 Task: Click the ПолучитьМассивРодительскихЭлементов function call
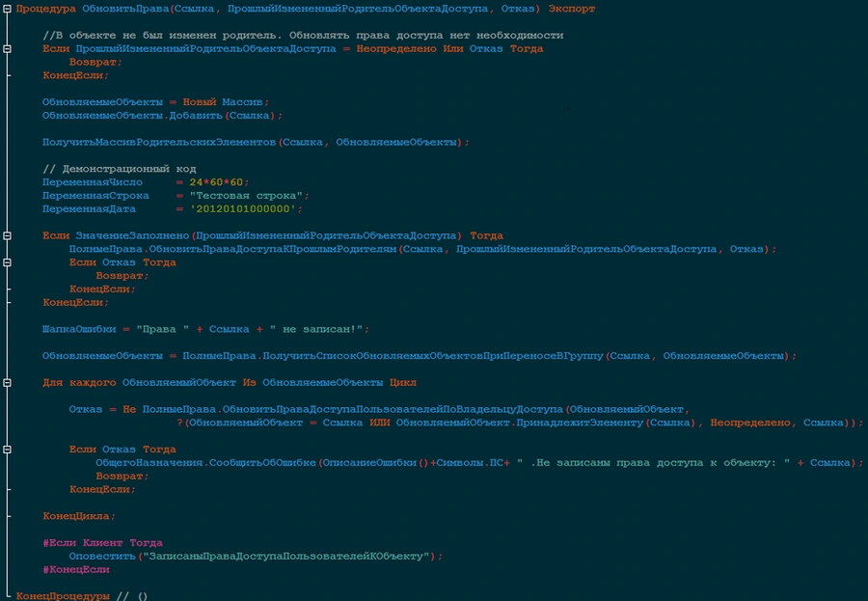click(159, 142)
